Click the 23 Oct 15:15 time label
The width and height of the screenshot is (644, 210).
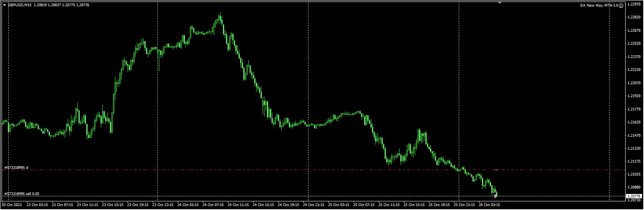tap(113, 205)
